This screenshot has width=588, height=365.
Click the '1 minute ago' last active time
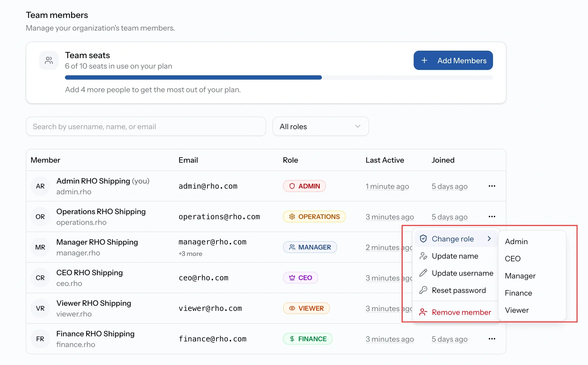387,186
